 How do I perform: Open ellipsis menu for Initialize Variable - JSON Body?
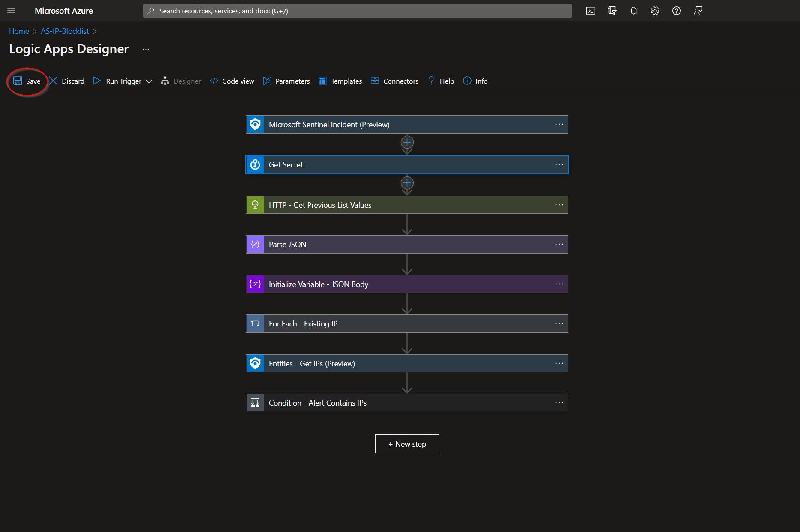(559, 284)
